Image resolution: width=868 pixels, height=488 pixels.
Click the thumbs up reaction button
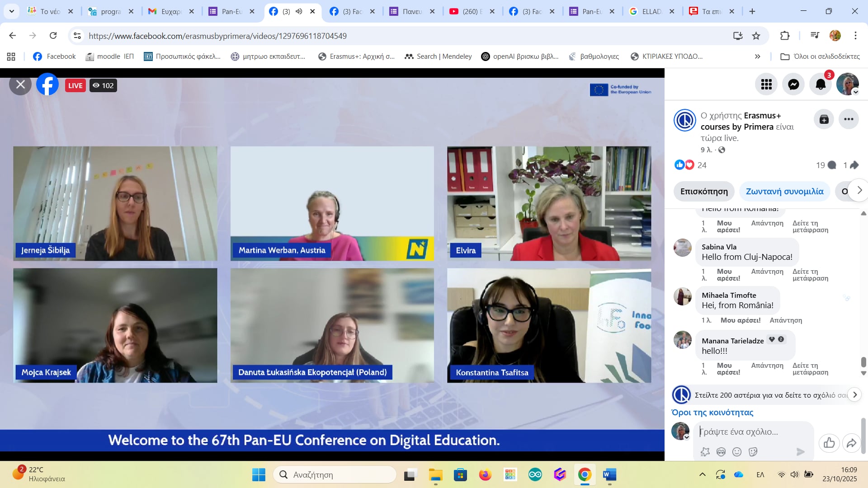[x=829, y=443]
